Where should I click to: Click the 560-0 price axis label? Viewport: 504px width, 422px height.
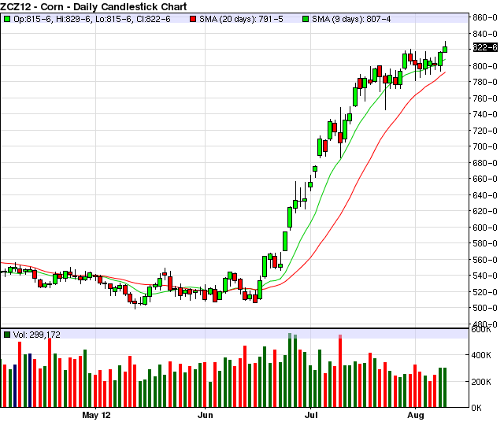click(485, 260)
